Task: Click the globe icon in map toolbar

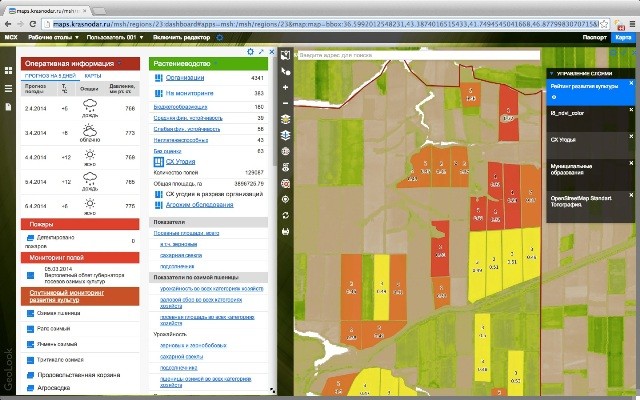Action: tap(285, 151)
